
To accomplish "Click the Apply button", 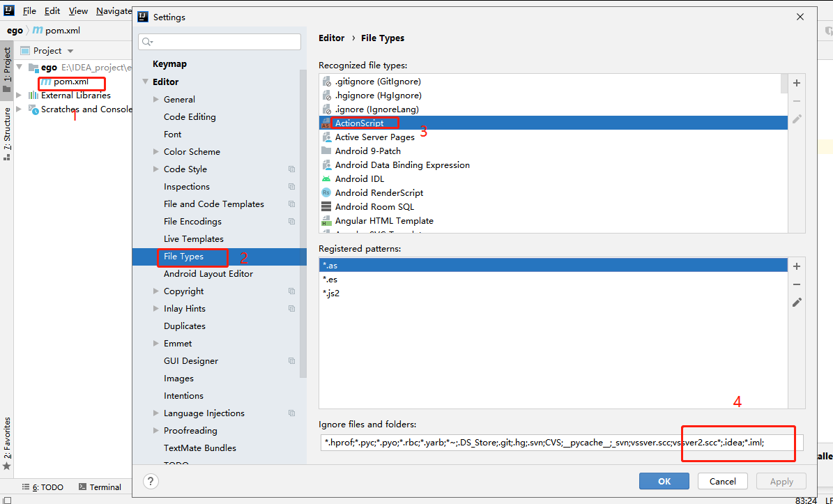I will point(781,481).
